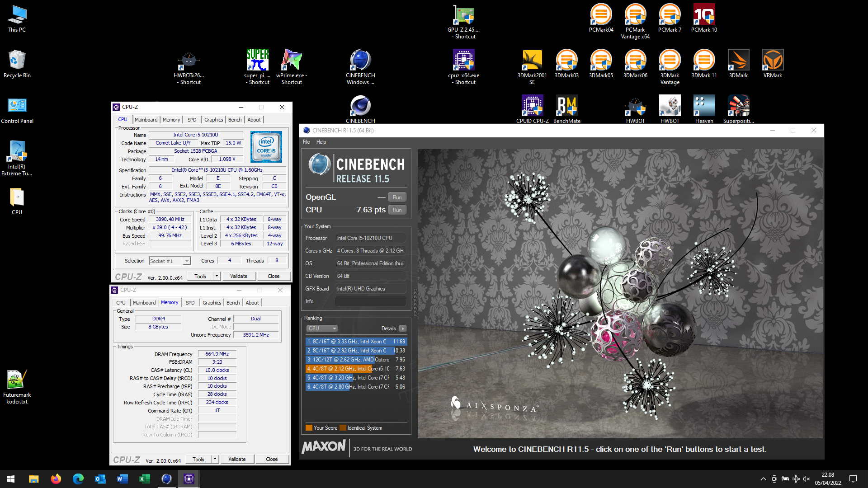This screenshot has width=868, height=488.
Task: Open the Help menu in Cinebench
Action: pyautogui.click(x=321, y=142)
